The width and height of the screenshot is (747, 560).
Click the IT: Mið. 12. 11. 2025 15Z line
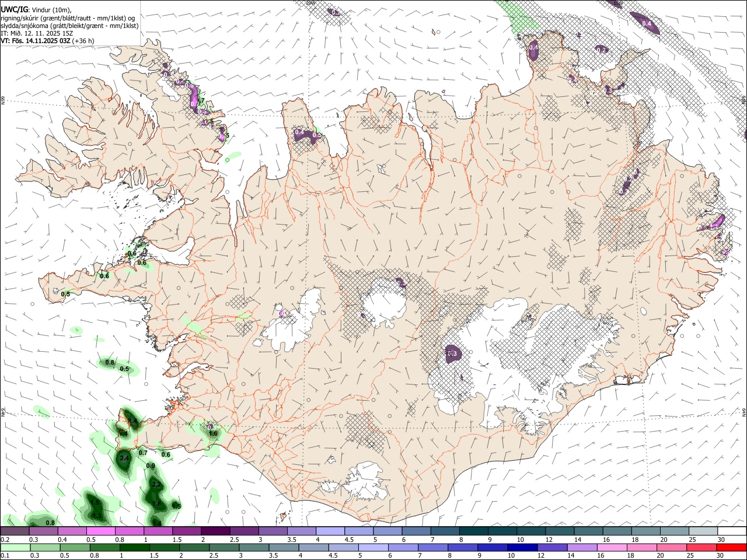(x=37, y=33)
